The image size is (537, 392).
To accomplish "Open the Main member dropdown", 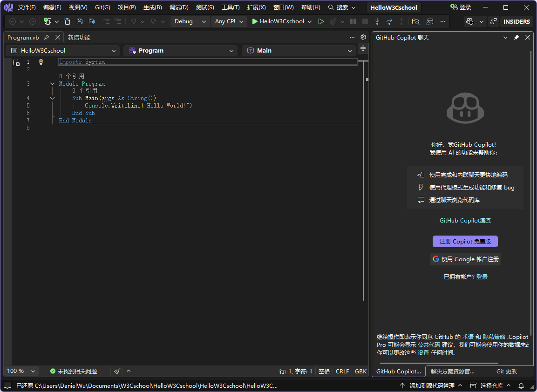I will coord(299,51).
